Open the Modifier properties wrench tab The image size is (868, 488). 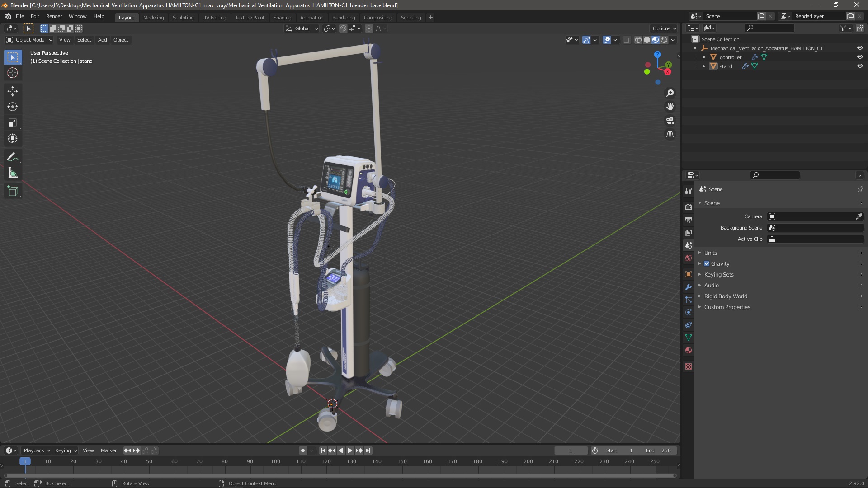[x=689, y=287]
